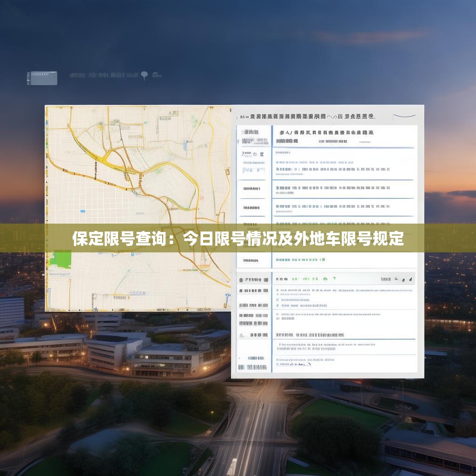Click the location pin icon in top bar
This screenshot has height=476, width=476.
click(145, 74)
